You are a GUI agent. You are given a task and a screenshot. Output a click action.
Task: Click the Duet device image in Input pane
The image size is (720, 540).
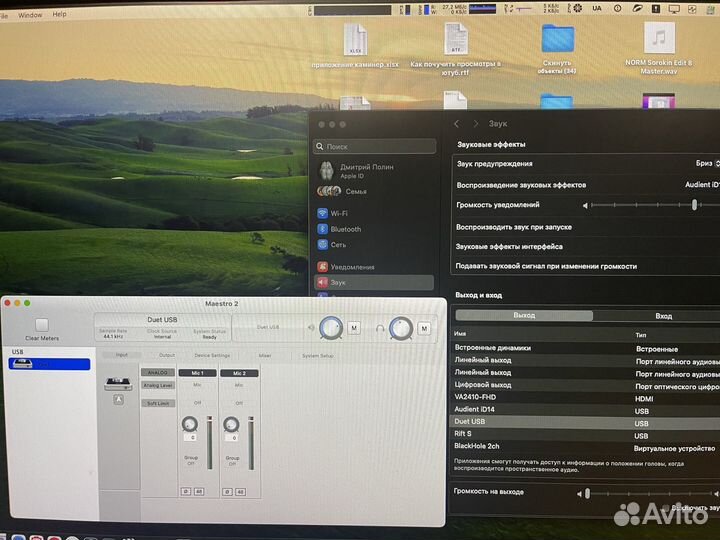118,383
